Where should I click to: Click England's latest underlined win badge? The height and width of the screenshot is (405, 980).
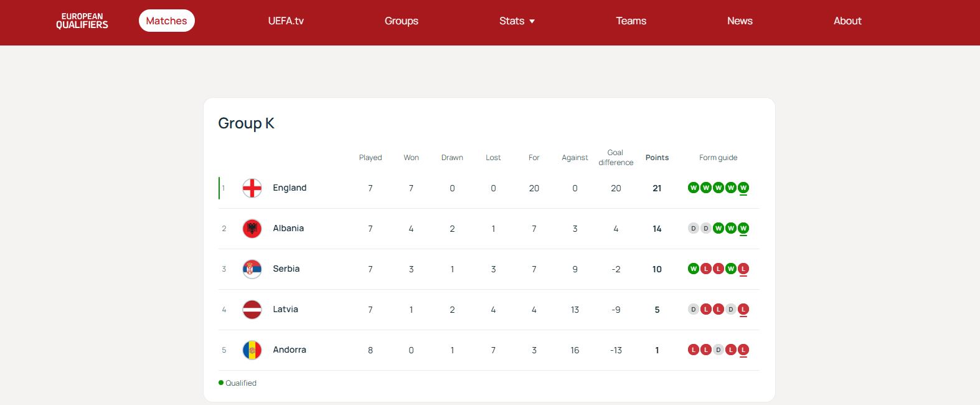pyautogui.click(x=743, y=188)
